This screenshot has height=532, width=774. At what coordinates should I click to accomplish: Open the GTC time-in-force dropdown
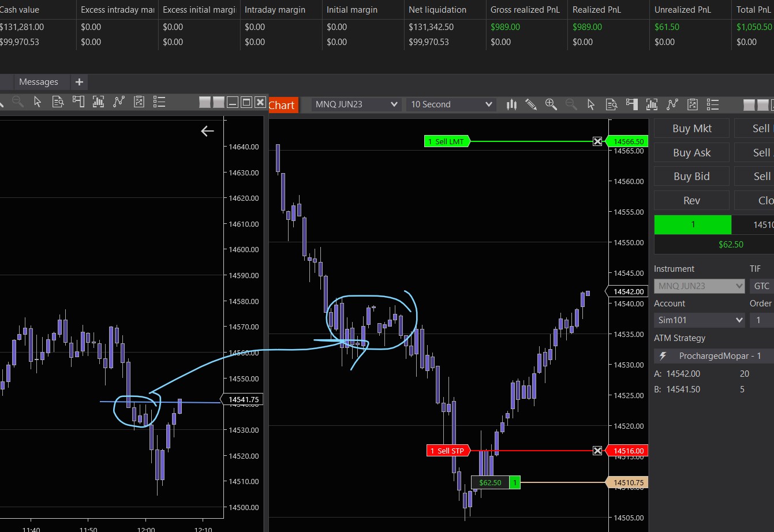point(762,286)
